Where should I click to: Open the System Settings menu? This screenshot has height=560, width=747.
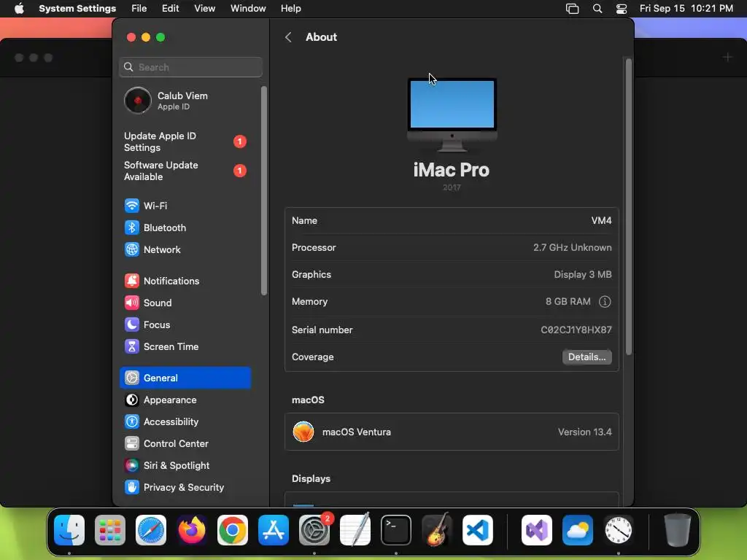(77, 9)
